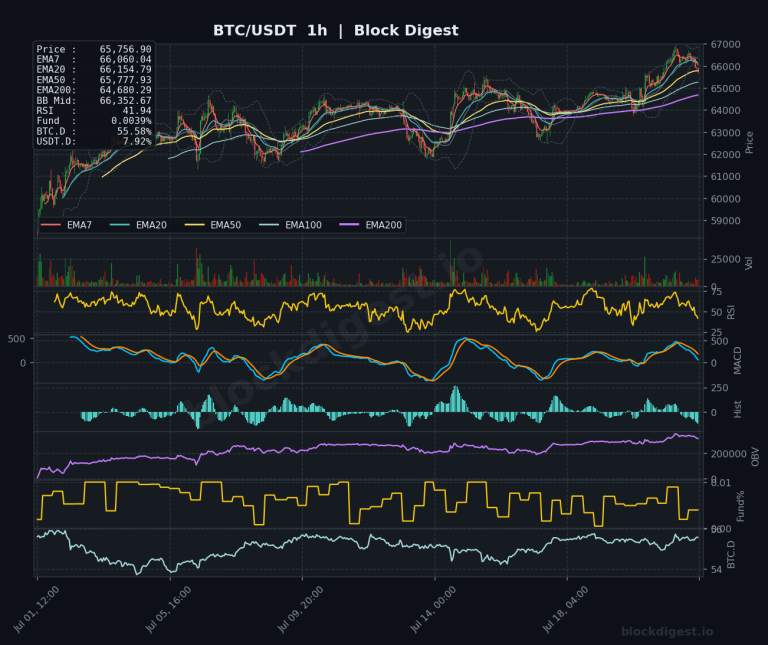Viewport: 768px width, 645px height.
Task: Click the OBV axis label
Action: 755,456
